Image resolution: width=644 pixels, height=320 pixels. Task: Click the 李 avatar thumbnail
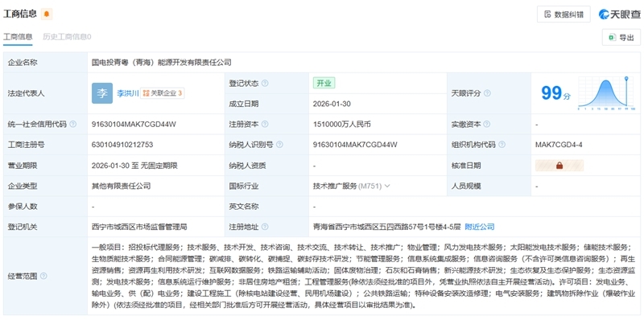pyautogui.click(x=102, y=93)
